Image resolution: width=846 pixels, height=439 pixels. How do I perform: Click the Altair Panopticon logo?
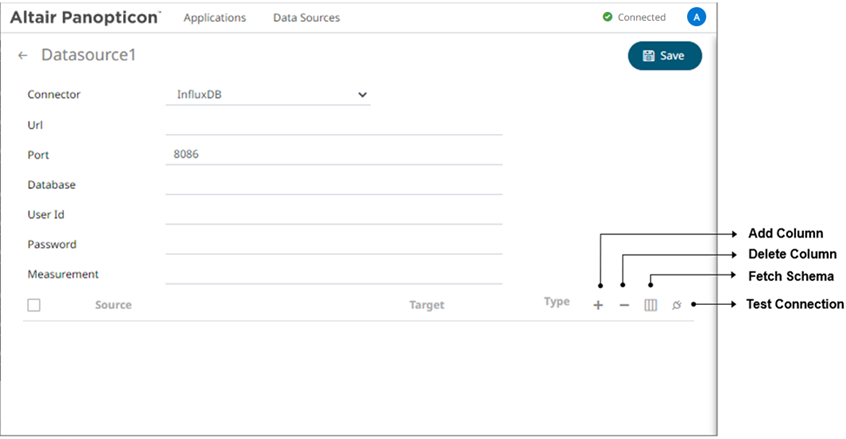click(x=85, y=17)
